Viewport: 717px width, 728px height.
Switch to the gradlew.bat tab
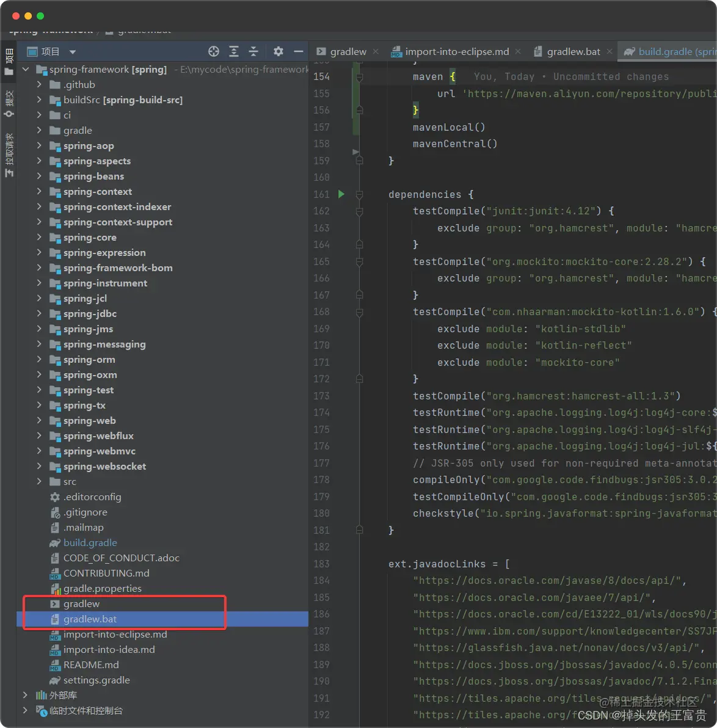pos(573,51)
